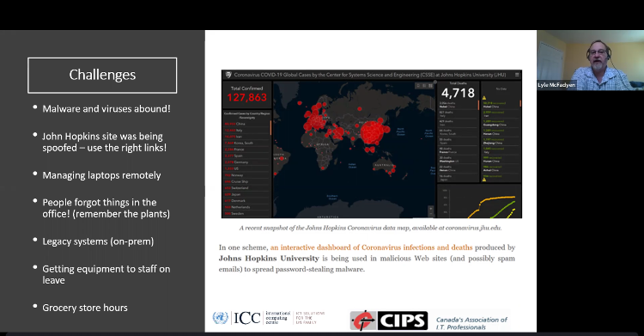Open the hamburger menu on the JHU dashboard

pyautogui.click(x=517, y=75)
